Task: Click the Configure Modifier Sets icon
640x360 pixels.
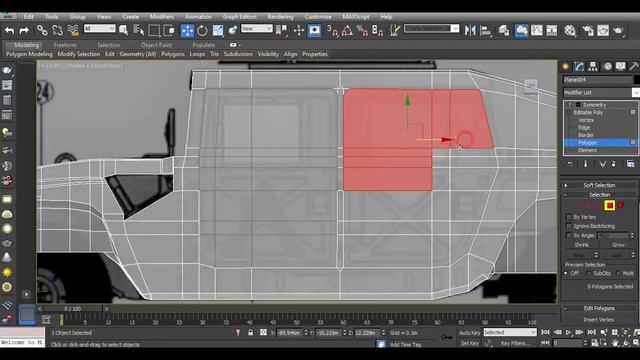Action: coord(631,164)
